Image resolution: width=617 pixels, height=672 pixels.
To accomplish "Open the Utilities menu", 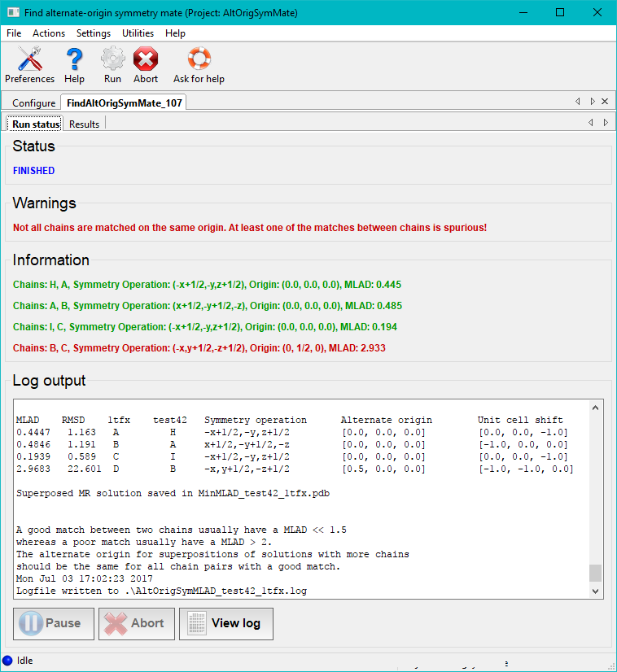I will click(x=138, y=33).
